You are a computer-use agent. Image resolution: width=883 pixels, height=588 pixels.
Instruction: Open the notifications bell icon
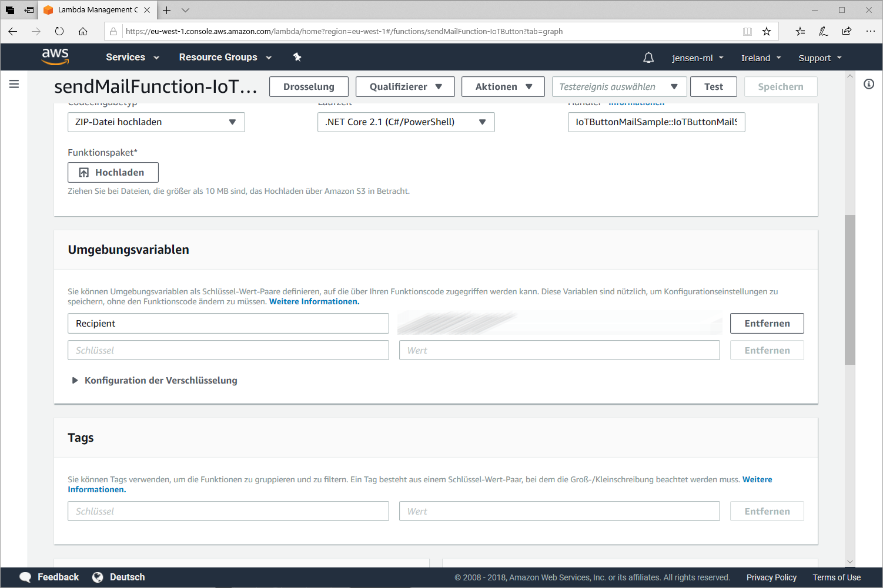pos(648,58)
